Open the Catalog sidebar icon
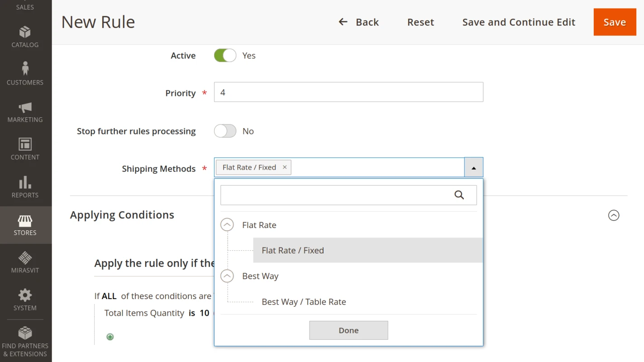This screenshot has width=644, height=362. point(25,33)
